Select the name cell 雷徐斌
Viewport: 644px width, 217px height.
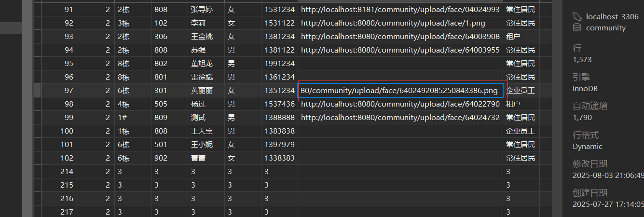[x=206, y=77]
